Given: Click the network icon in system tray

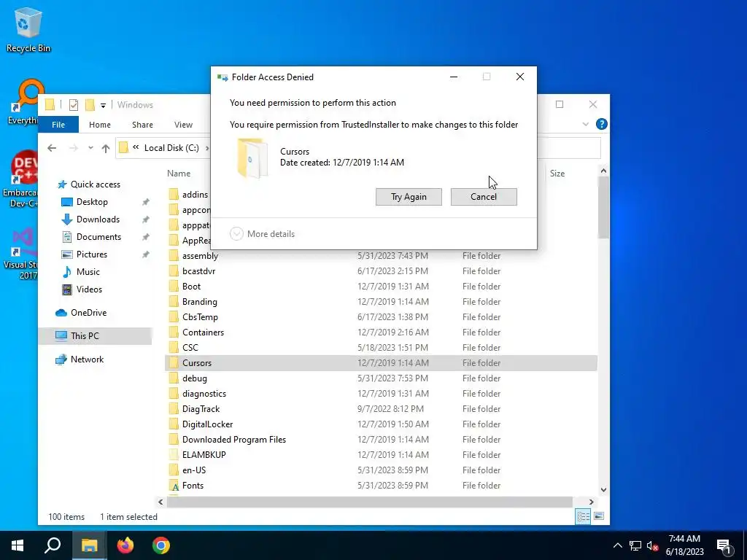Looking at the screenshot, I should (635, 545).
